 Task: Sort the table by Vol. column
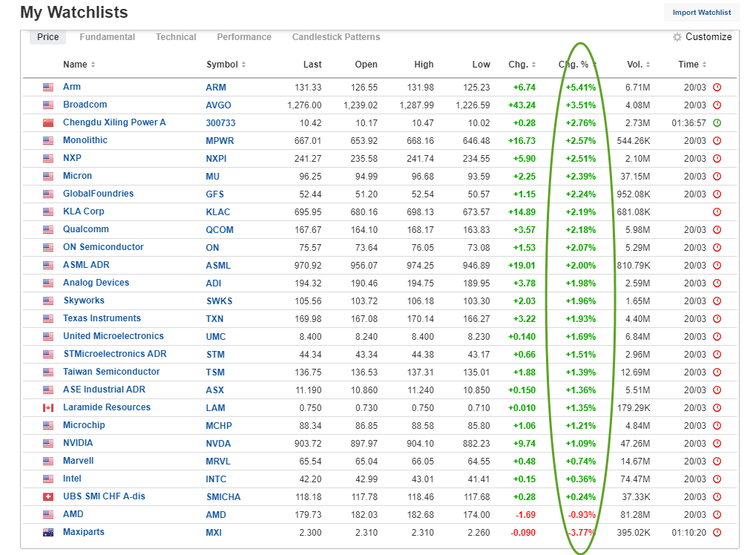click(638, 65)
